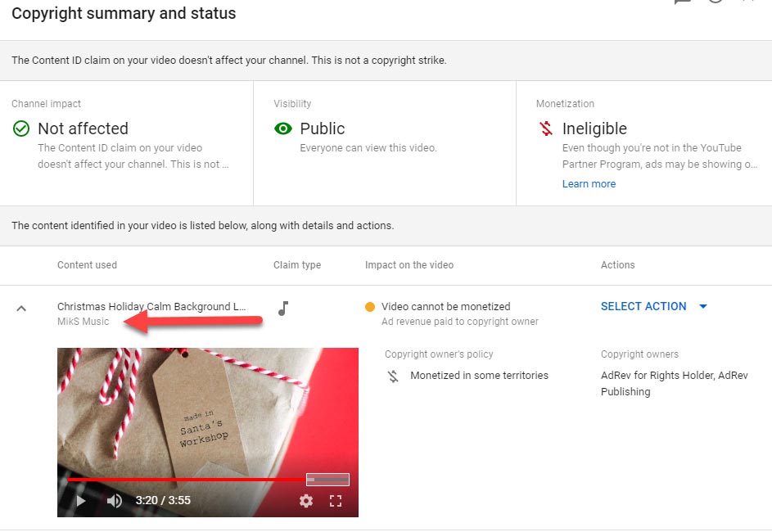Click the orange dot by Video cannot be monetized
Image resolution: width=772 pixels, height=532 pixels.
[370, 307]
